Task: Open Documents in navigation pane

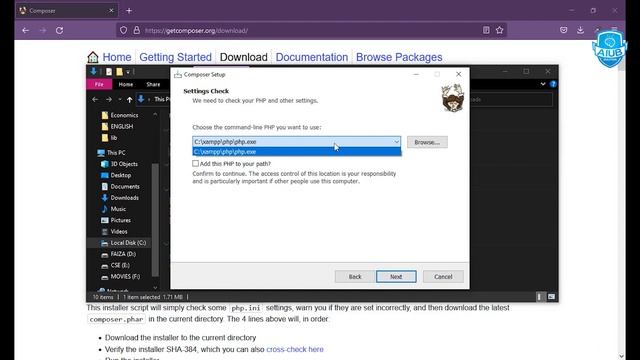Action: (120, 187)
